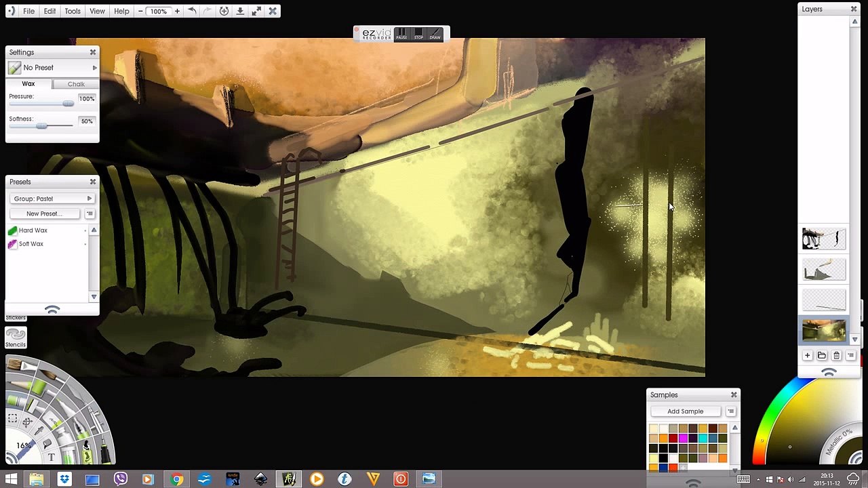Open the Edit menu
Screen dimensions: 868x488
coord(50,11)
